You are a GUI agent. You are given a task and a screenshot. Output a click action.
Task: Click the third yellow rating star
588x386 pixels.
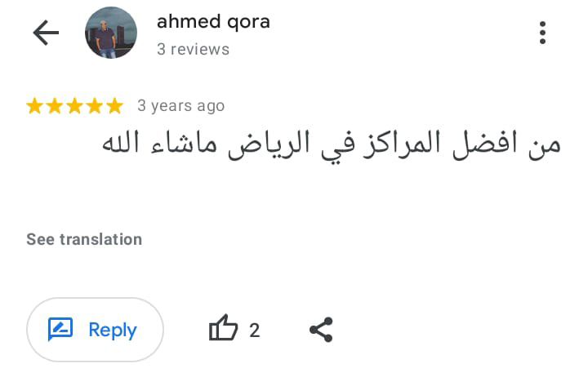tap(75, 106)
